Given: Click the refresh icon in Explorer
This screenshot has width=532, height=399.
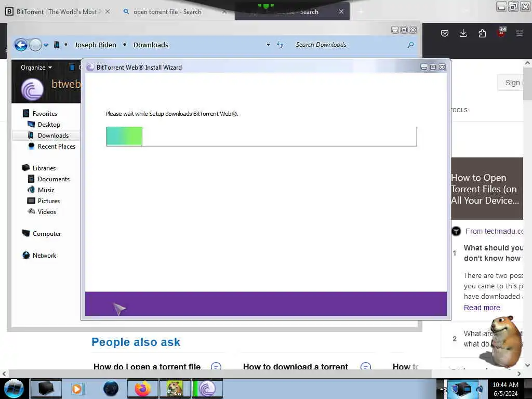Looking at the screenshot, I should (x=280, y=45).
